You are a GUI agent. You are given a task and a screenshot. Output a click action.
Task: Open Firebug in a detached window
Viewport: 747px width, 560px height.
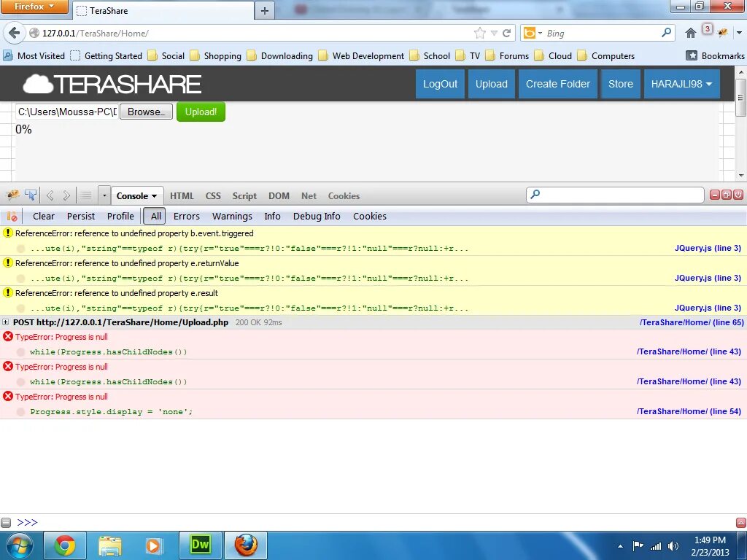click(x=727, y=195)
